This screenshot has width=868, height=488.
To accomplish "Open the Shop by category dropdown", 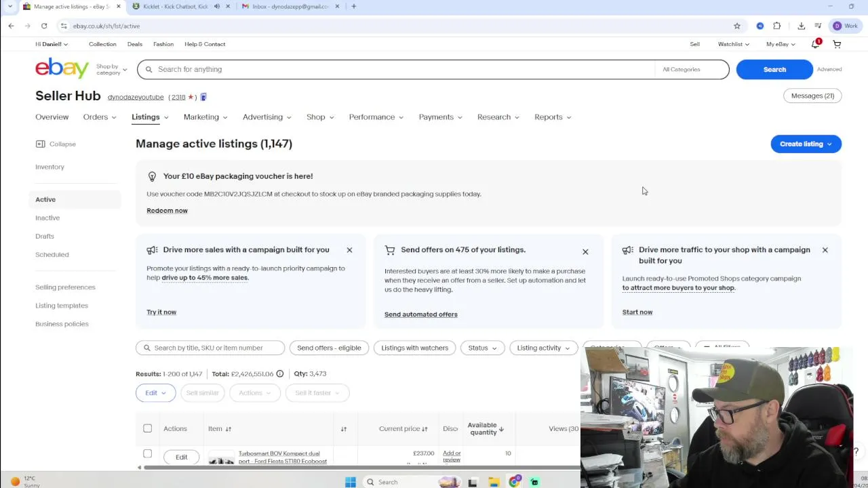I will click(x=111, y=69).
